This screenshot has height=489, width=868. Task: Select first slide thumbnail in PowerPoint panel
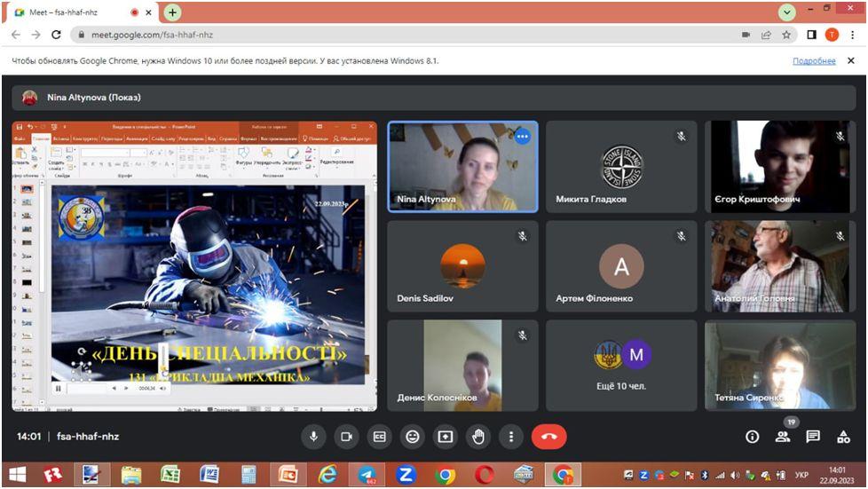pos(26,189)
